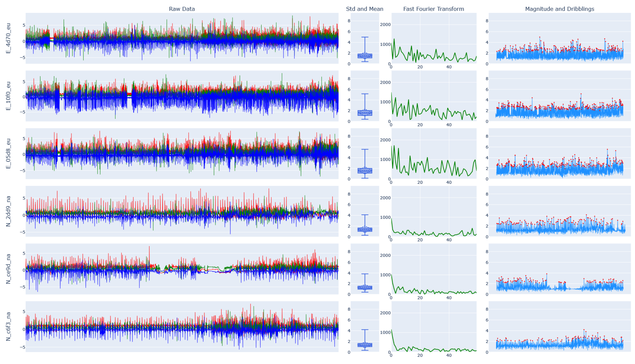The height and width of the screenshot is (364, 635).
Task: Click the E_4d70_eu row label
Action: pos(8,38)
